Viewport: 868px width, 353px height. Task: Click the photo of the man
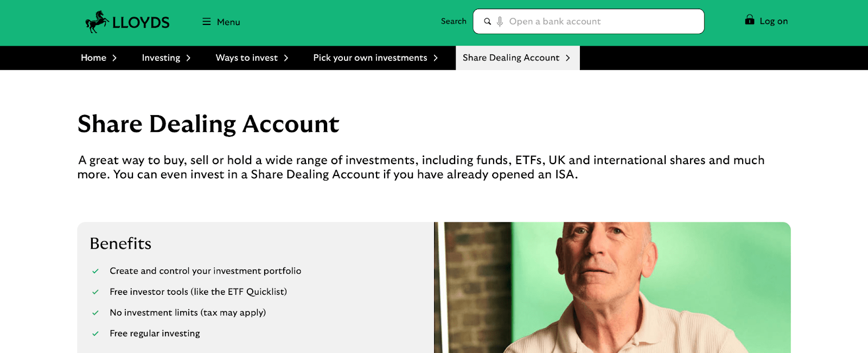tap(612, 287)
